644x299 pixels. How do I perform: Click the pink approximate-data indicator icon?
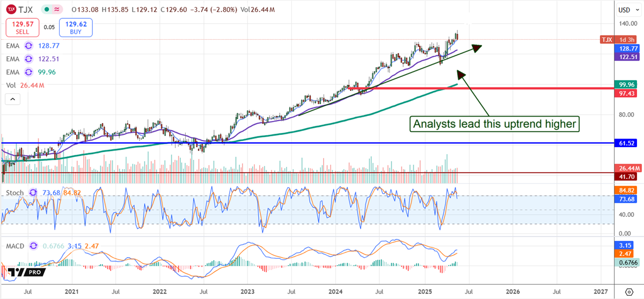pos(56,10)
